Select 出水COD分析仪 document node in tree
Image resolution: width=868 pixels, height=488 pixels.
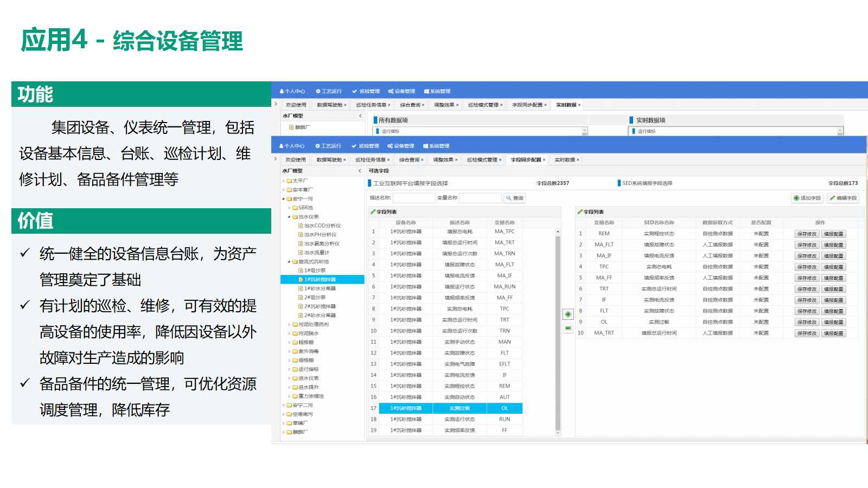click(322, 226)
